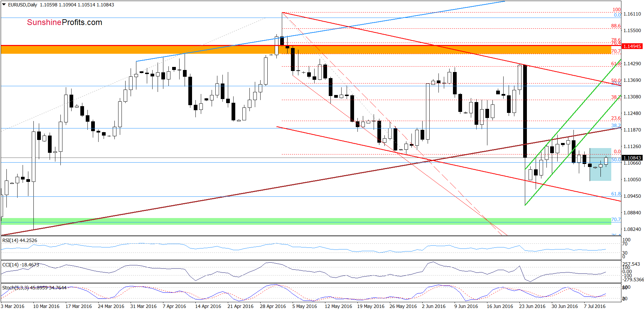
Task: Click the 1.16110 price axis label
Action: (632, 14)
